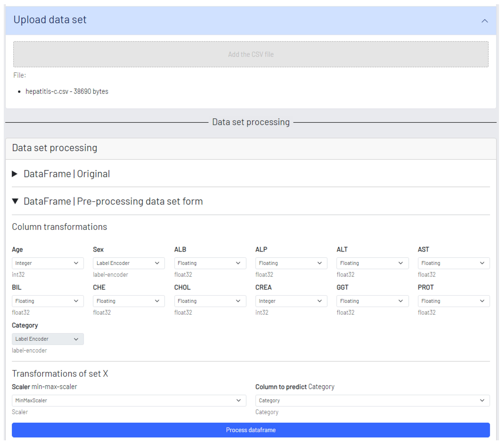Open the CREA column Integer dropdown
The image size is (504, 445).
click(x=291, y=301)
